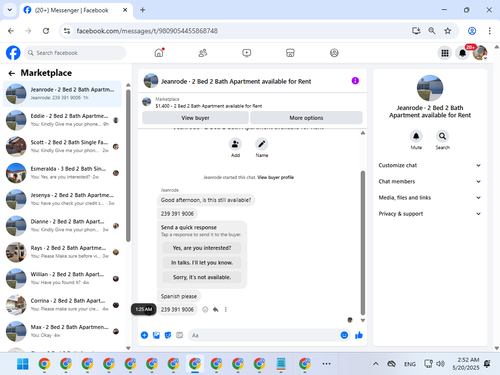Viewport: 500px width, 375px height.
Task: Focus the Search Facebook box
Action: tap(75, 53)
